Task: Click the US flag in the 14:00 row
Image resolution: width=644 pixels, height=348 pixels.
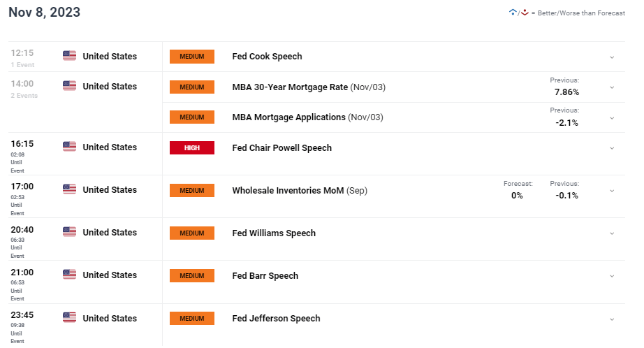Action: click(x=69, y=85)
